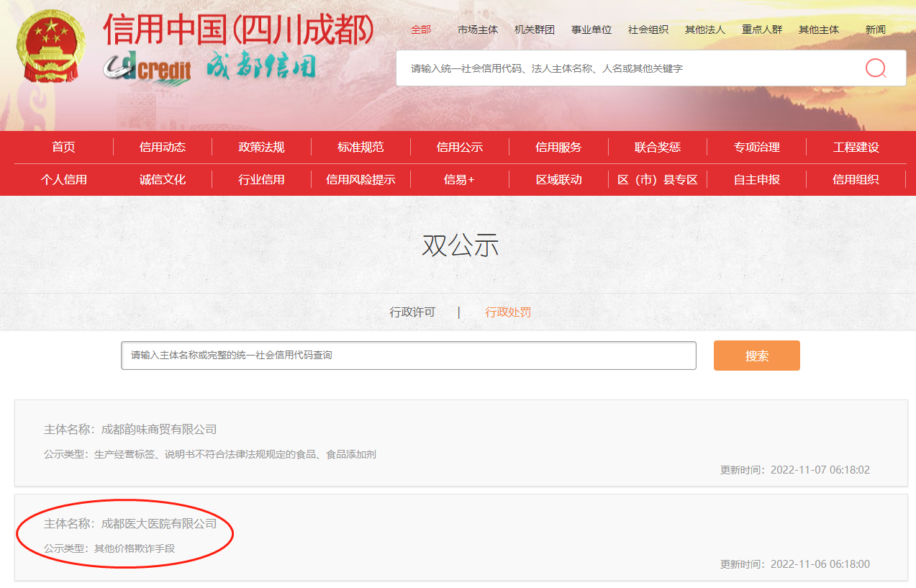Click the magnifier search icon in header
The image size is (916, 588).
tap(876, 68)
